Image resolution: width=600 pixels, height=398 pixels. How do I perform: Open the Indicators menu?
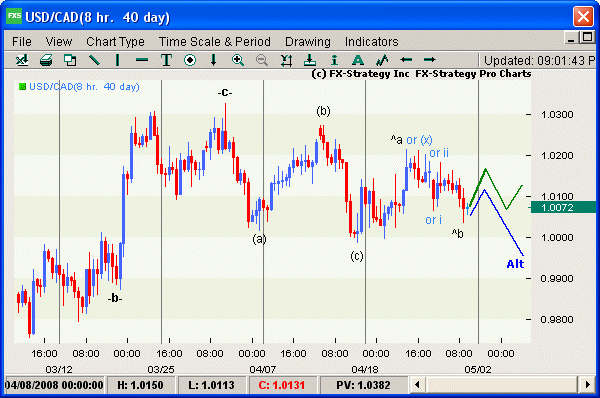(371, 41)
